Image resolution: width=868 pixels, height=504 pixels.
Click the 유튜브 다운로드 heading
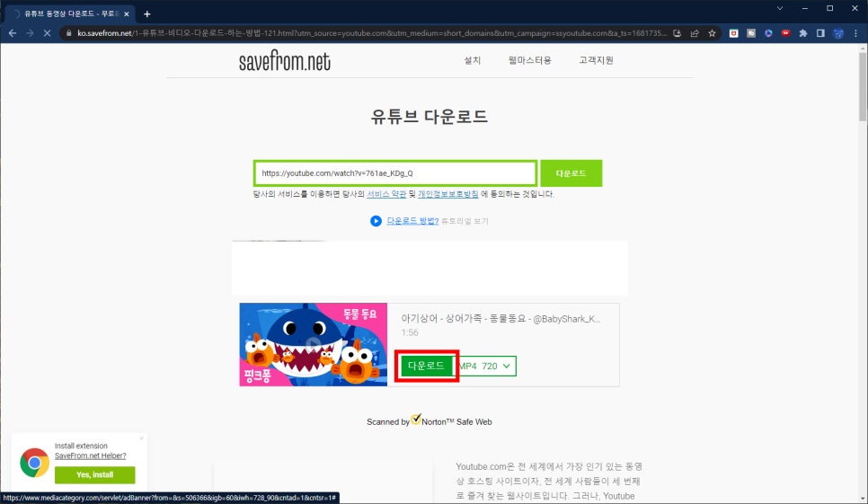point(429,116)
